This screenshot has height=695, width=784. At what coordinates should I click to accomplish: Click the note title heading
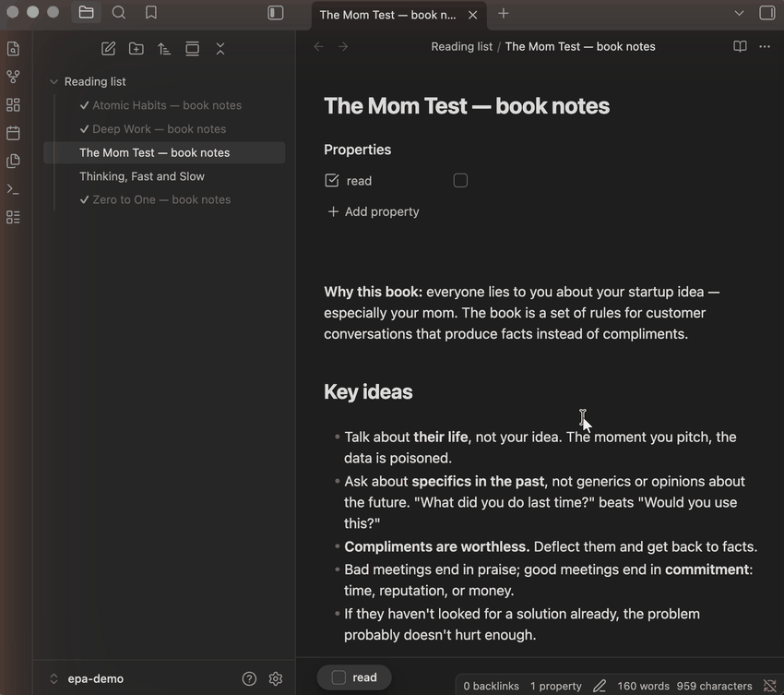467,106
